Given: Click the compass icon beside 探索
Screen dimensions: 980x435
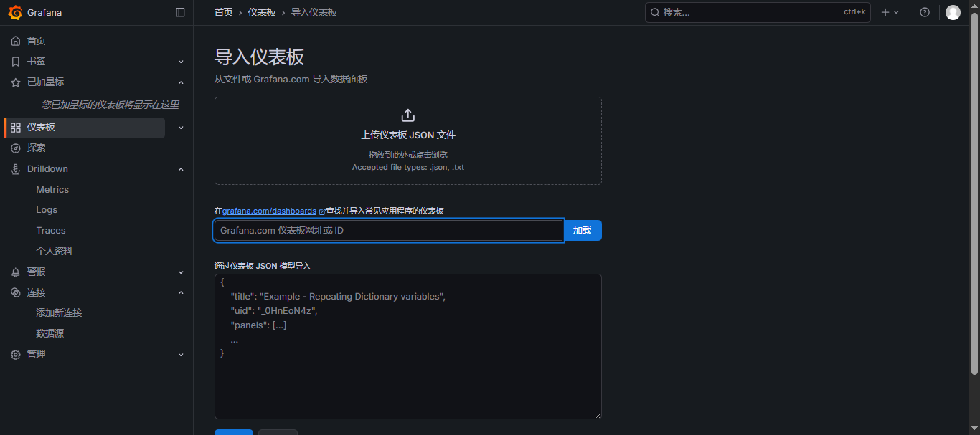Looking at the screenshot, I should pyautogui.click(x=16, y=148).
